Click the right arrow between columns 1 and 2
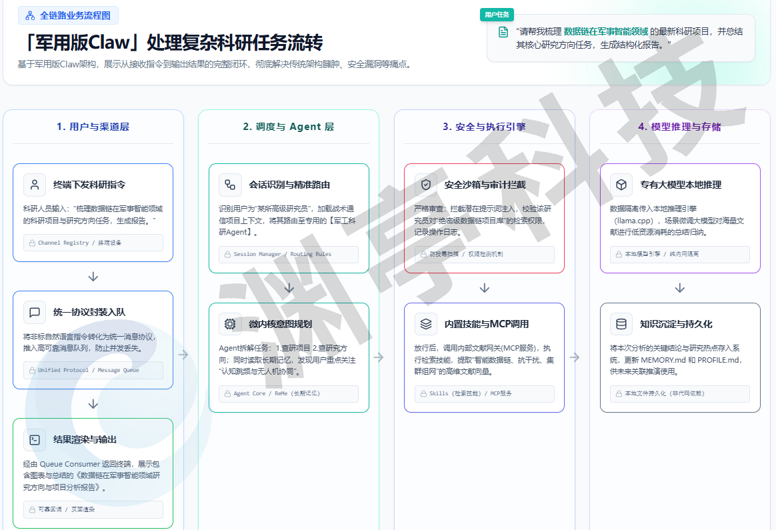The image size is (776, 532). click(x=183, y=355)
